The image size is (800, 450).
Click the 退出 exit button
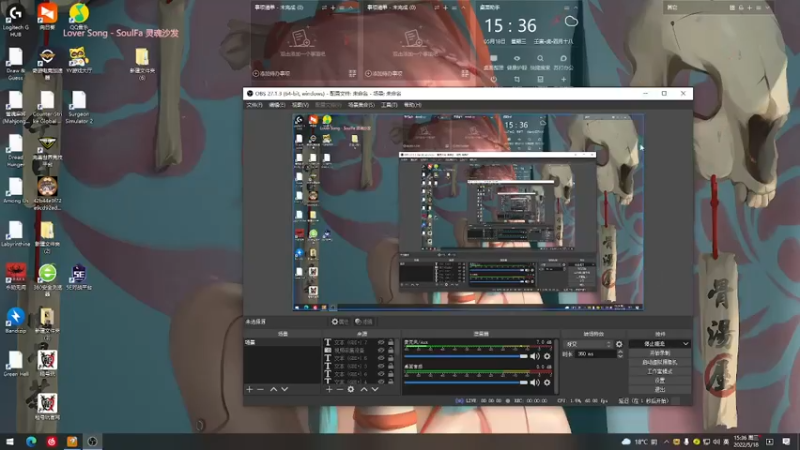(660, 390)
